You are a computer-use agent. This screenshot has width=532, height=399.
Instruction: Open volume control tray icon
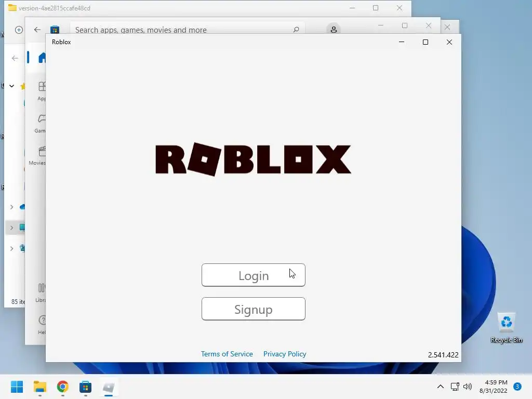pyautogui.click(x=468, y=387)
